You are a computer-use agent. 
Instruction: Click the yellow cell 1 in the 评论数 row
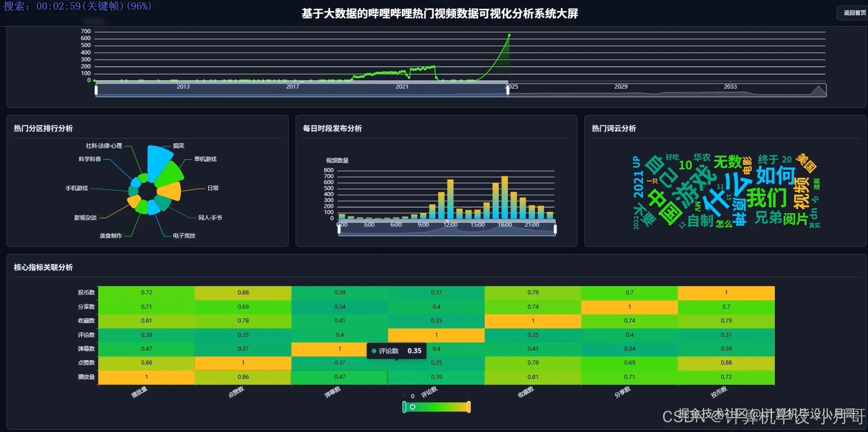pos(436,335)
